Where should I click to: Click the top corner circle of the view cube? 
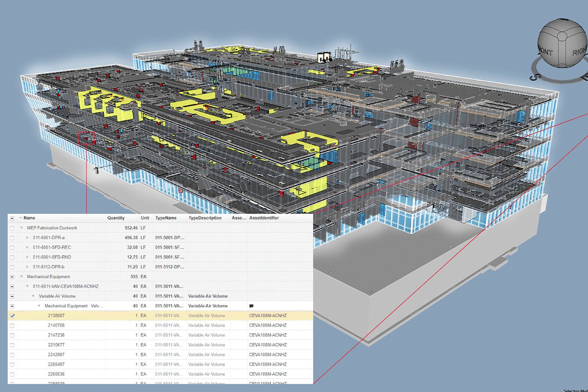(562, 37)
